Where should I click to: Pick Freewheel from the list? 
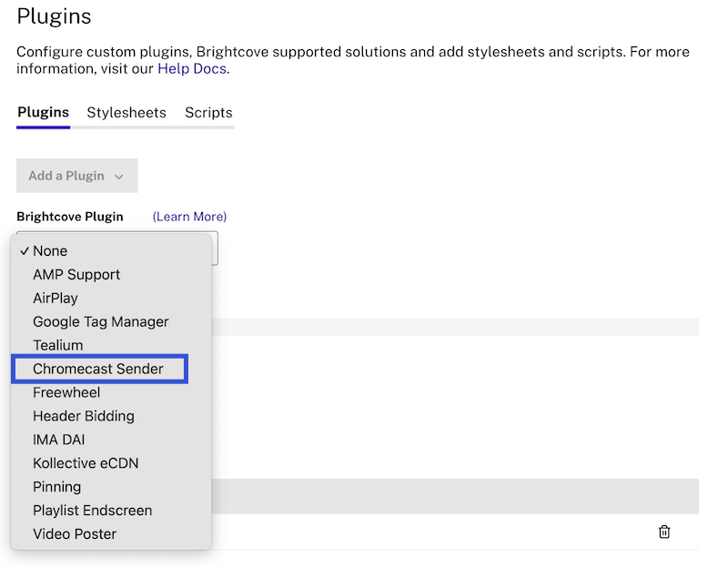tap(66, 393)
